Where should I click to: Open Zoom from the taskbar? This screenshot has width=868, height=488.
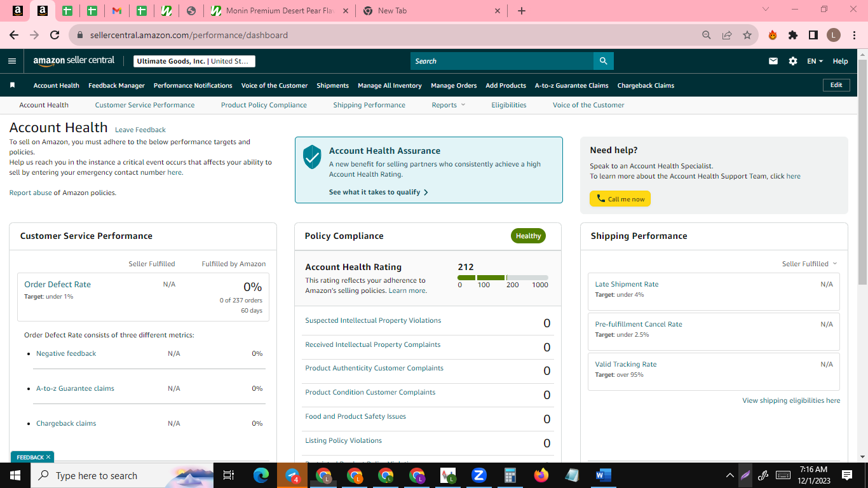[x=479, y=475]
